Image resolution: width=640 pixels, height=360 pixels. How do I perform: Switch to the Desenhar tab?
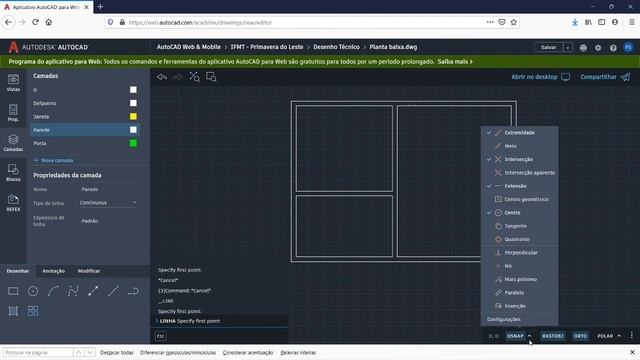pyautogui.click(x=18, y=271)
